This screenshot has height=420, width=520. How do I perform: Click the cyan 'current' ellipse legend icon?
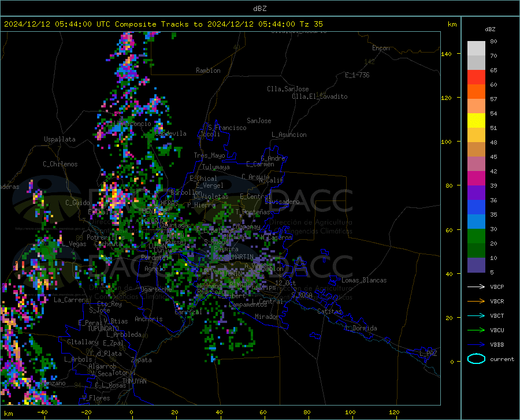pos(476,359)
